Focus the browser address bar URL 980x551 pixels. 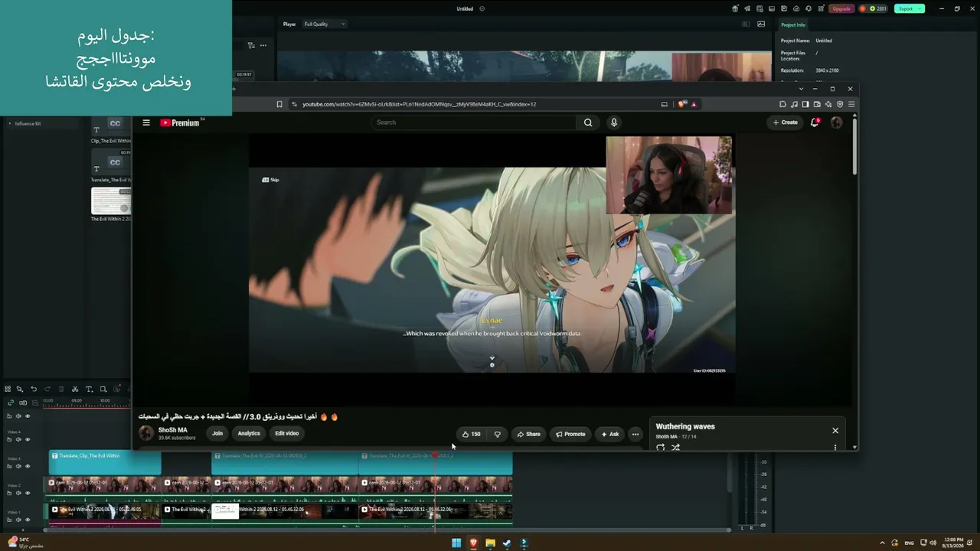click(x=420, y=104)
